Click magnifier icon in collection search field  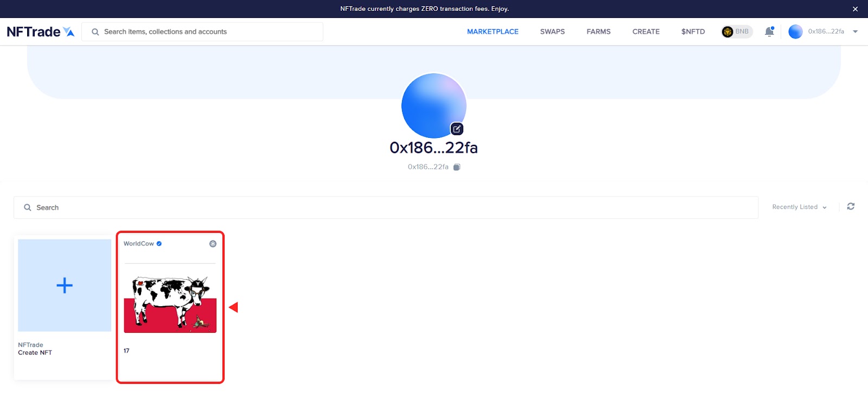(x=28, y=207)
